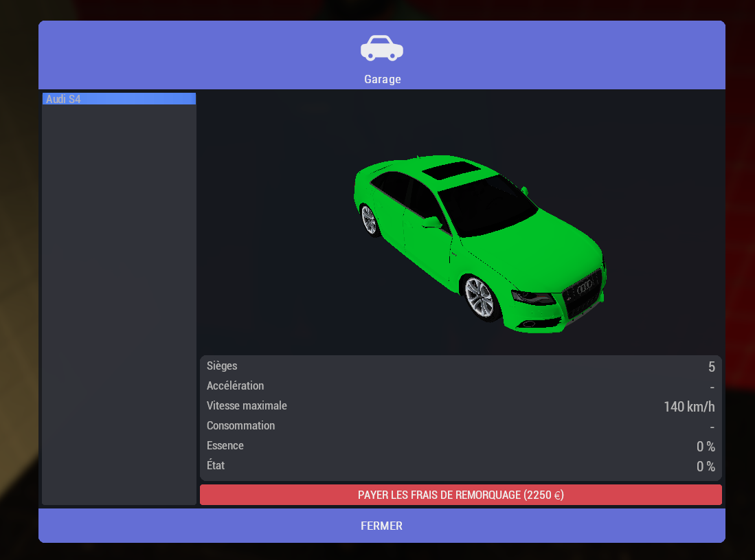Click the white car icon above Garage
This screenshot has height=560, width=755.
[381, 48]
